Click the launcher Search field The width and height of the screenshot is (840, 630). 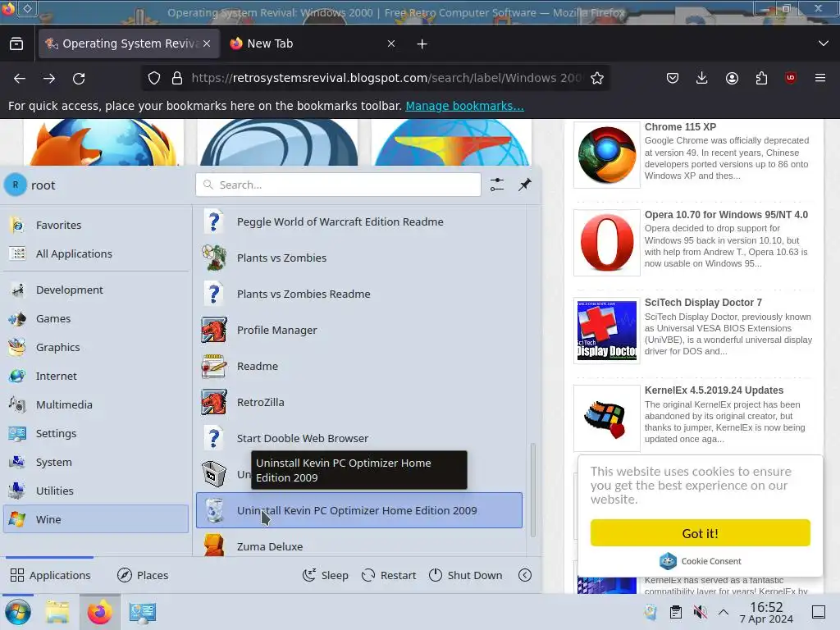tap(338, 185)
